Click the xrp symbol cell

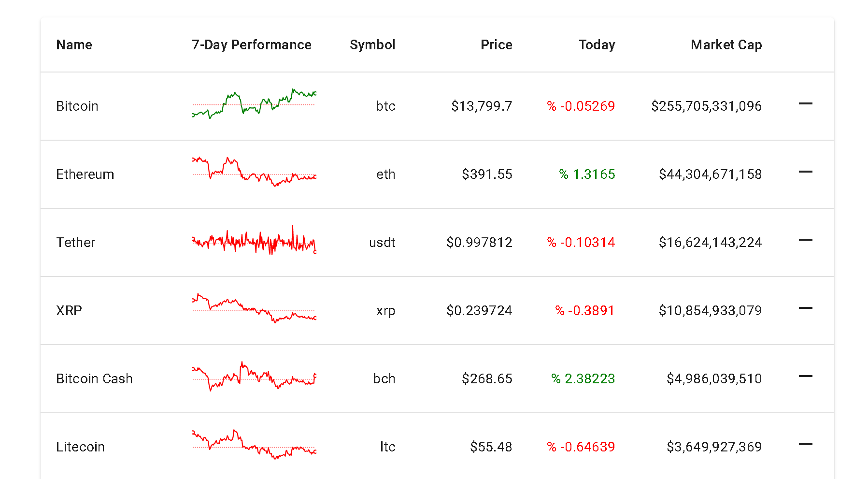(385, 311)
